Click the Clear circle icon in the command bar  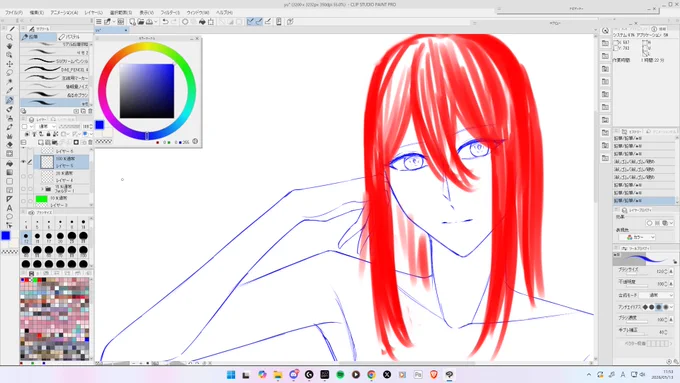[185, 22]
